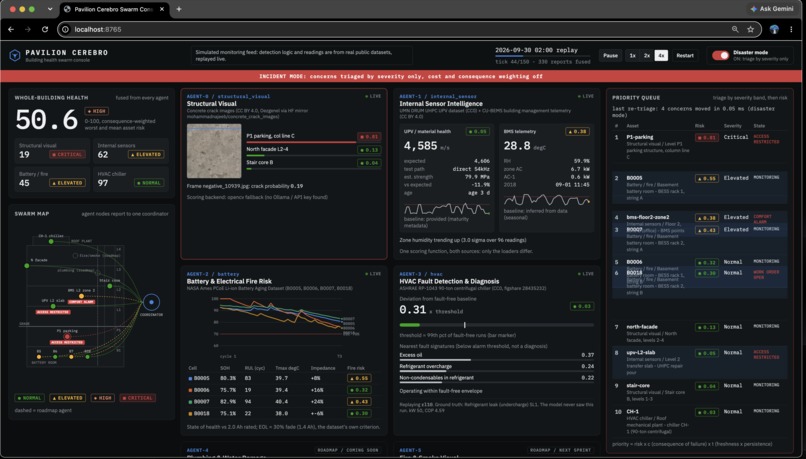Close the Pavilion Cerebro Swarm Console tab
Image resolution: width=806 pixels, height=459 pixels.
click(x=162, y=9)
